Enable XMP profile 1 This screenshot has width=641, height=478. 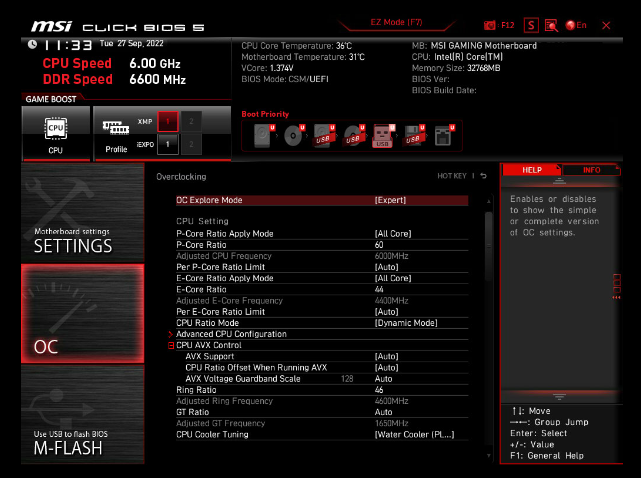click(168, 121)
